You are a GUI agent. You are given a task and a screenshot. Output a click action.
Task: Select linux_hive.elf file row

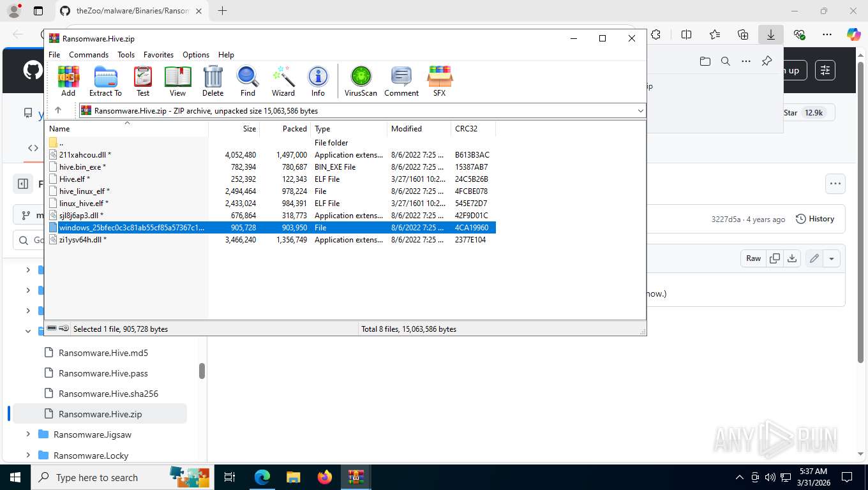click(270, 204)
